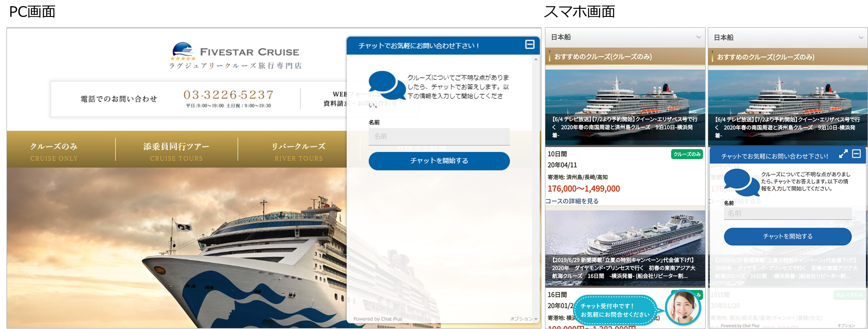Image resolution: width=868 pixels, height=329 pixels.
Task: Open 日本船 dropdown on smartphone screen with operator avatar
Action: 625,37
